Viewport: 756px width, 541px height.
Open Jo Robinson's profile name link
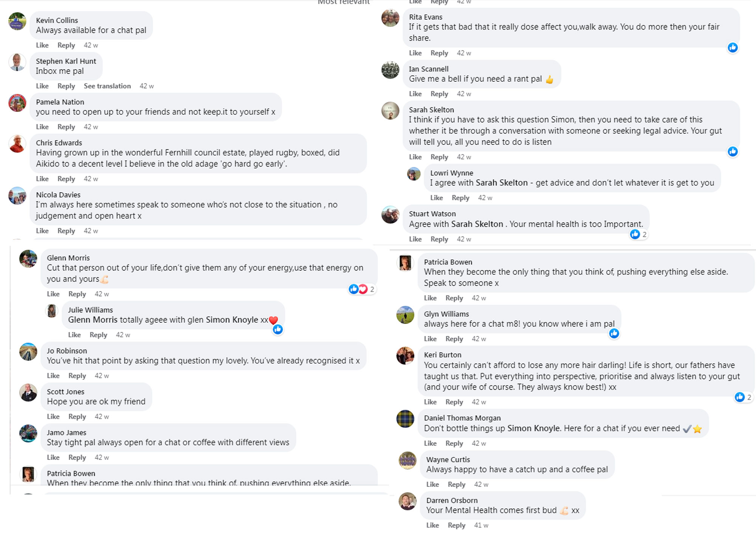click(x=67, y=351)
